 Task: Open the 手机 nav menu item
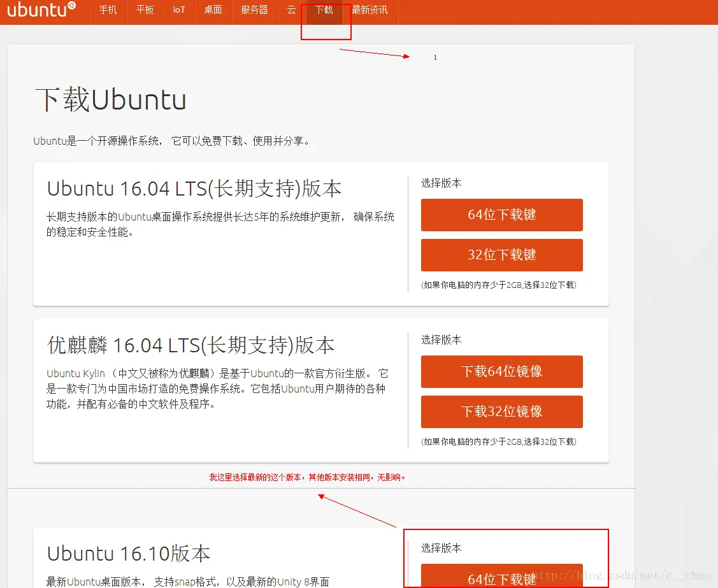(x=108, y=10)
